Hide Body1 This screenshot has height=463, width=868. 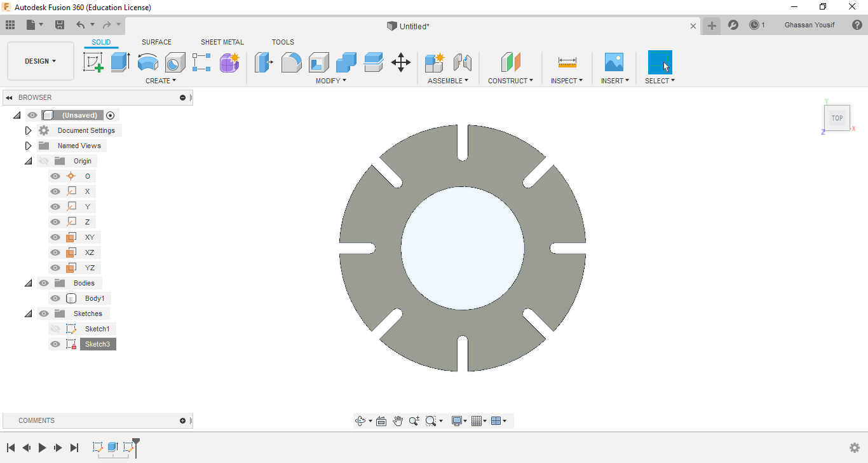[55, 298]
